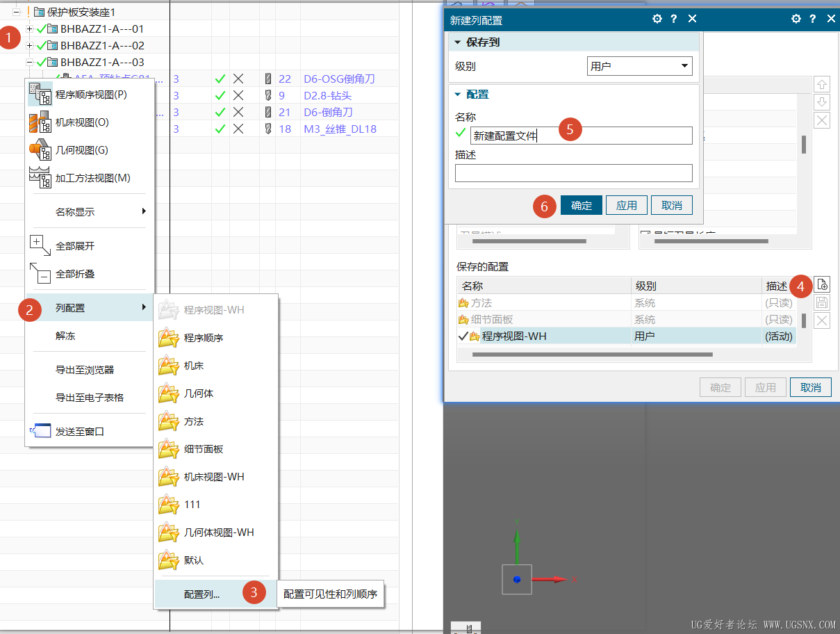Select 程序视图-WH row in 保存的配置 list
Viewport: 840px width, 634px height.
[626, 336]
